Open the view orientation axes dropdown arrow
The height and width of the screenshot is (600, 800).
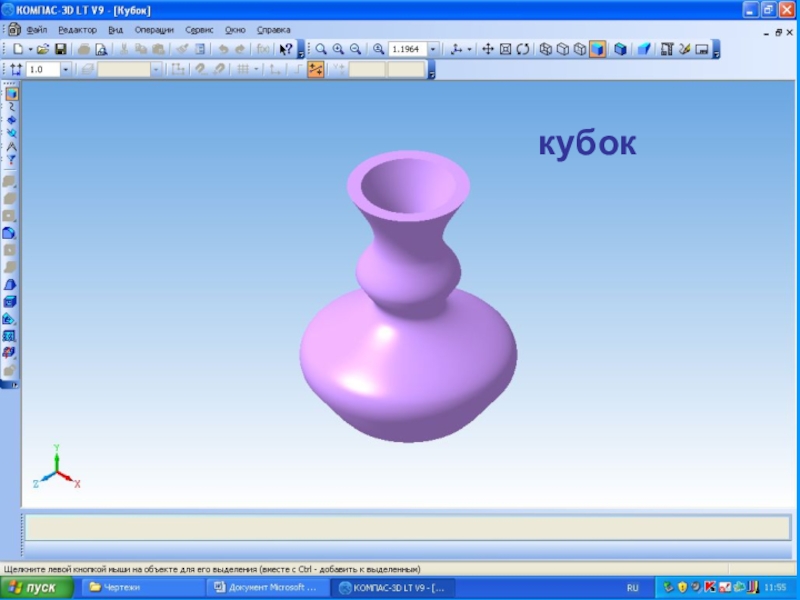(x=471, y=49)
